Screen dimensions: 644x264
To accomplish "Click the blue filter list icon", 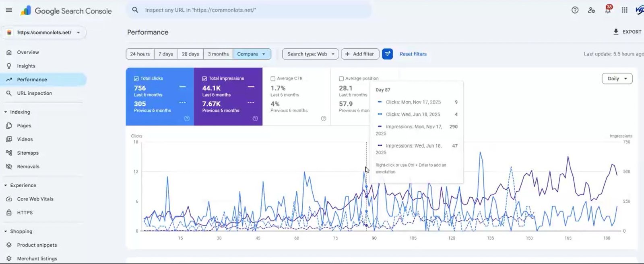I will click(x=387, y=54).
